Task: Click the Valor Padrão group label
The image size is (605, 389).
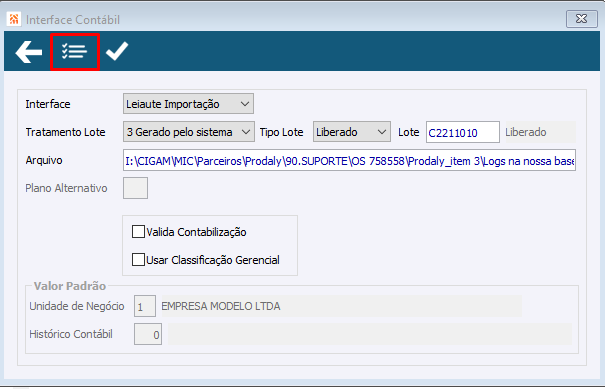Action: click(x=70, y=286)
